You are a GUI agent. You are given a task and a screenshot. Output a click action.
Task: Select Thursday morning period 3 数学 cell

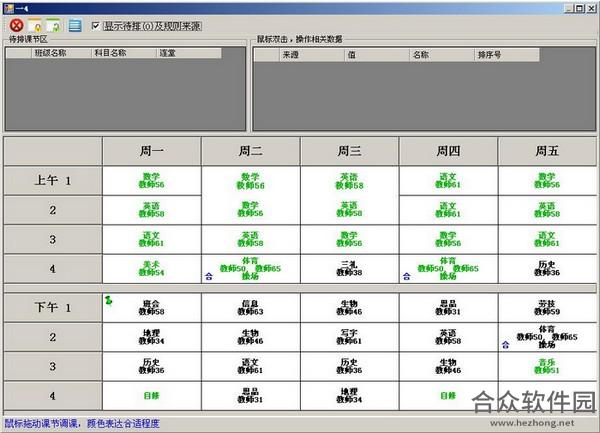coord(448,239)
